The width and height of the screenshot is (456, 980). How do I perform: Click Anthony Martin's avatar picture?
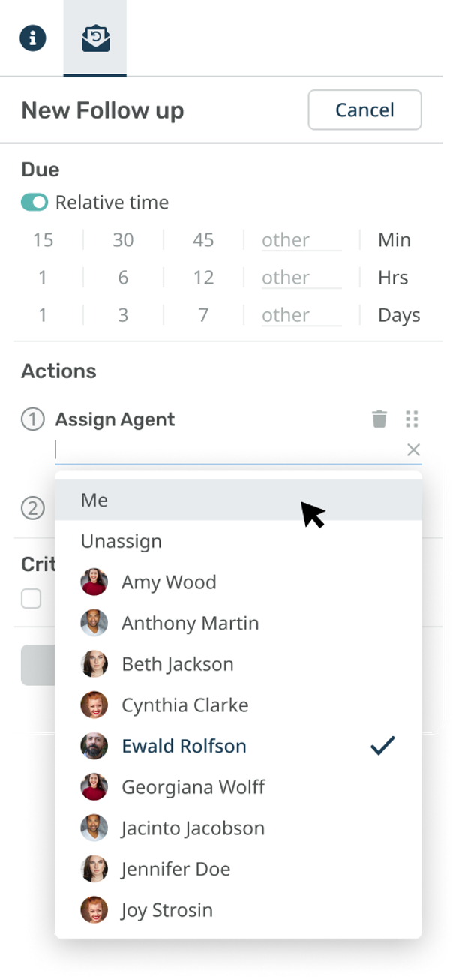coord(94,623)
